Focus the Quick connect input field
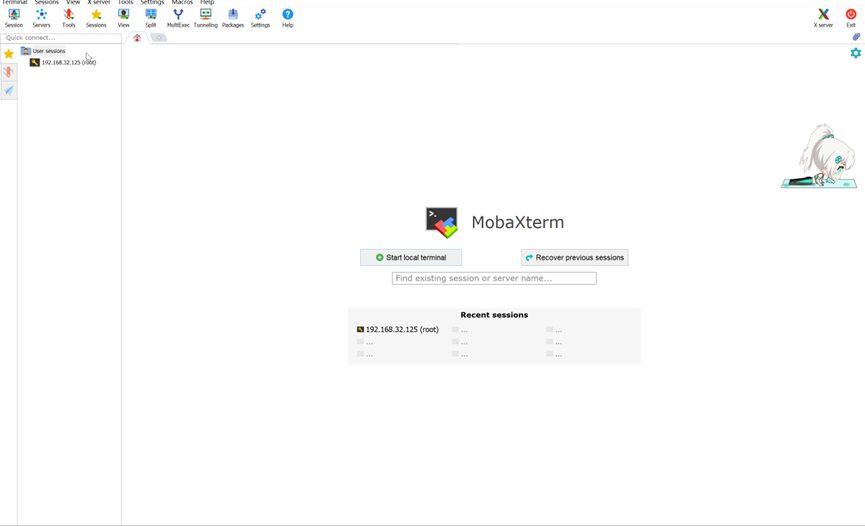The image size is (865, 526). click(61, 38)
